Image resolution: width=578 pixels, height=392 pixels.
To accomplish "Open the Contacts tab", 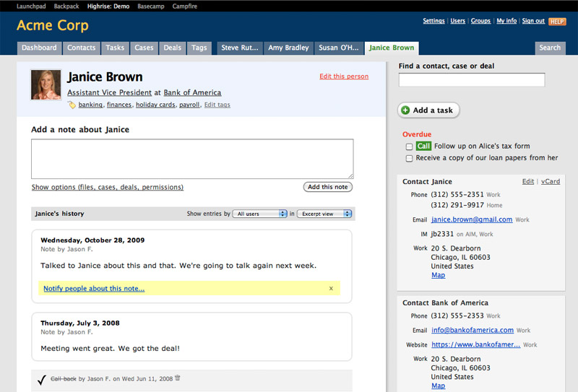I will [82, 48].
